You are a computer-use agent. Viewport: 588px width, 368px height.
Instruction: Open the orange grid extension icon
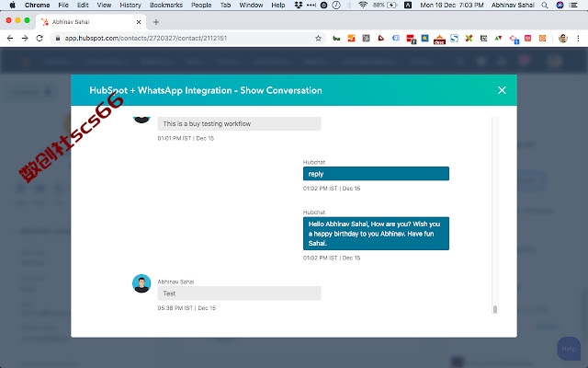point(542,39)
